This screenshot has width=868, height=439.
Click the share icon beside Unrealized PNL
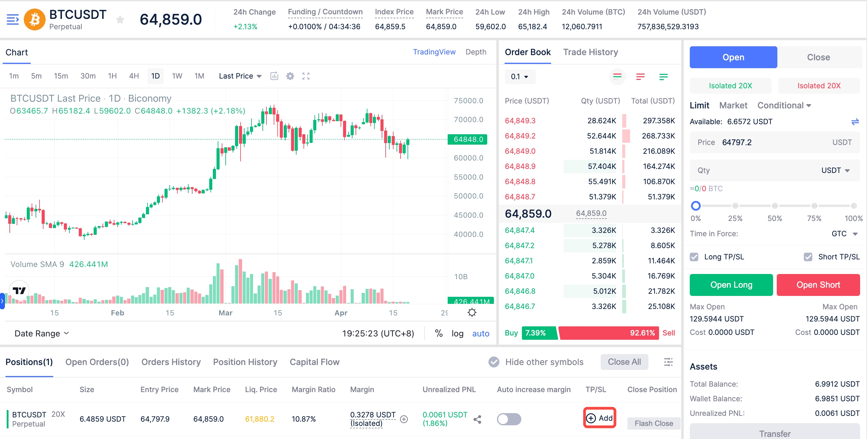[477, 419]
